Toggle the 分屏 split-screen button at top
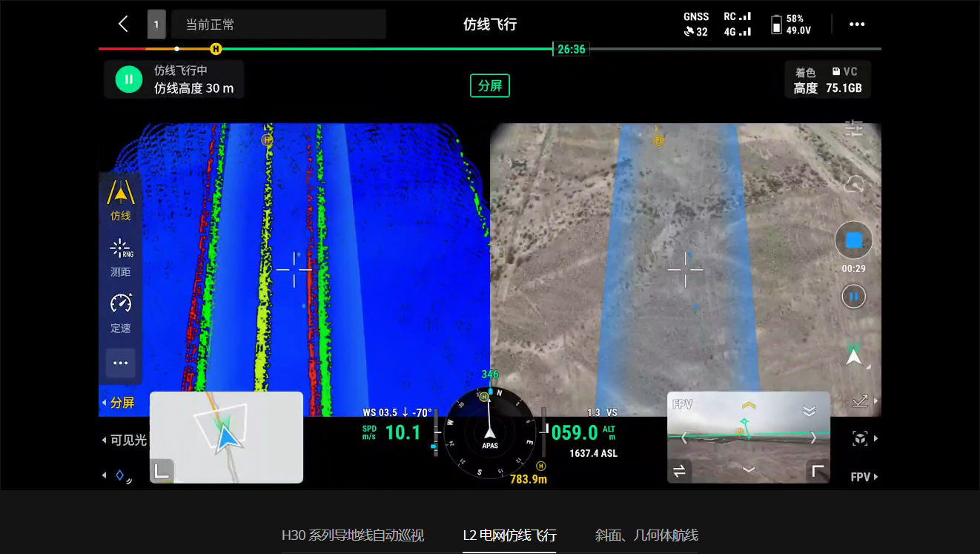This screenshot has height=554, width=980. 489,86
